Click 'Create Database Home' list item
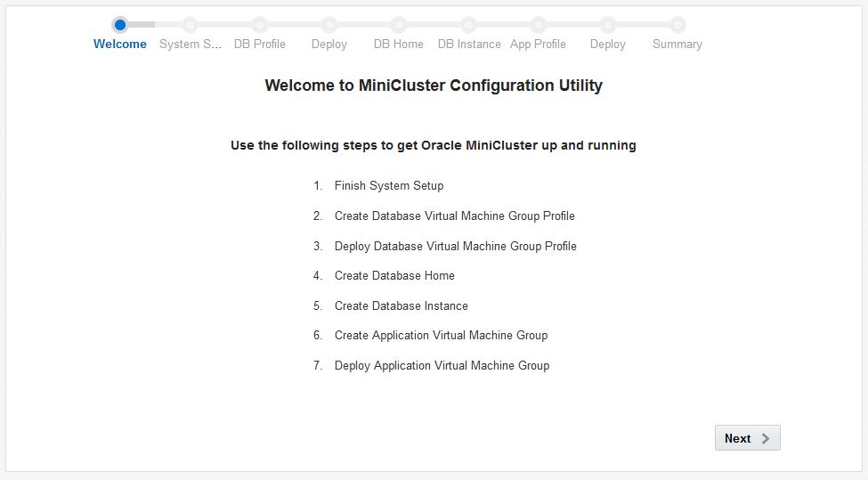 (394, 276)
